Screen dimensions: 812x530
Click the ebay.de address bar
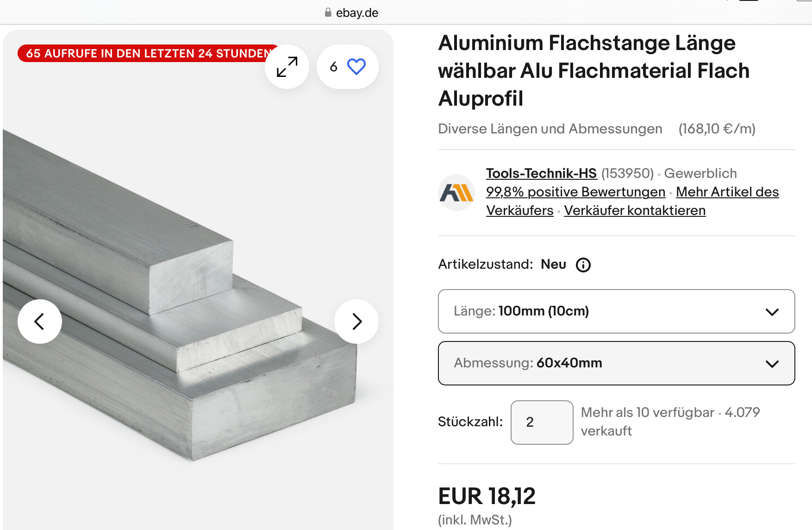[356, 13]
